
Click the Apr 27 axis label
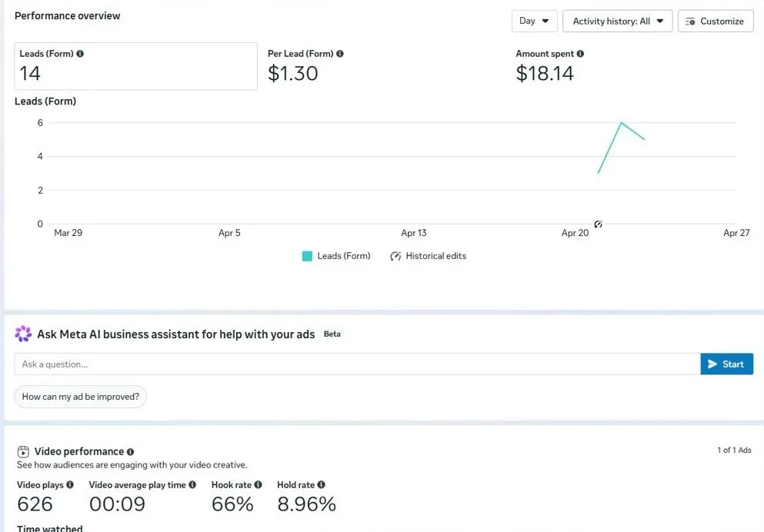[736, 233]
